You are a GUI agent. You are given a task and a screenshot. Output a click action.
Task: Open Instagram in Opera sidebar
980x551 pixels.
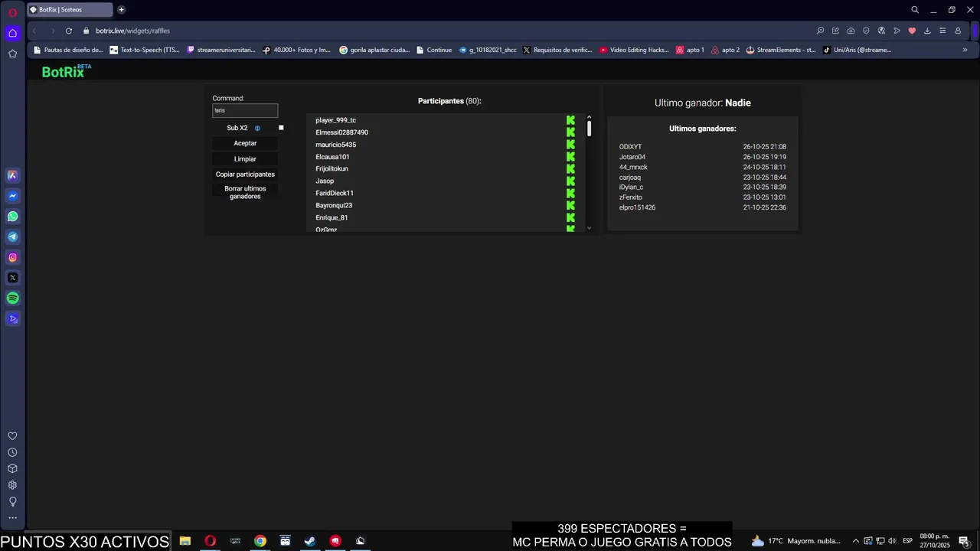(x=12, y=258)
